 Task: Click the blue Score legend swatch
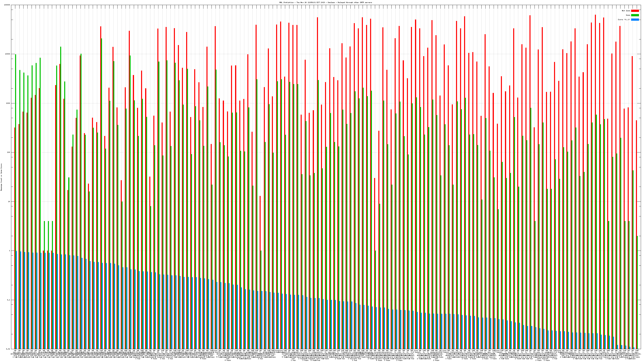click(635, 20)
